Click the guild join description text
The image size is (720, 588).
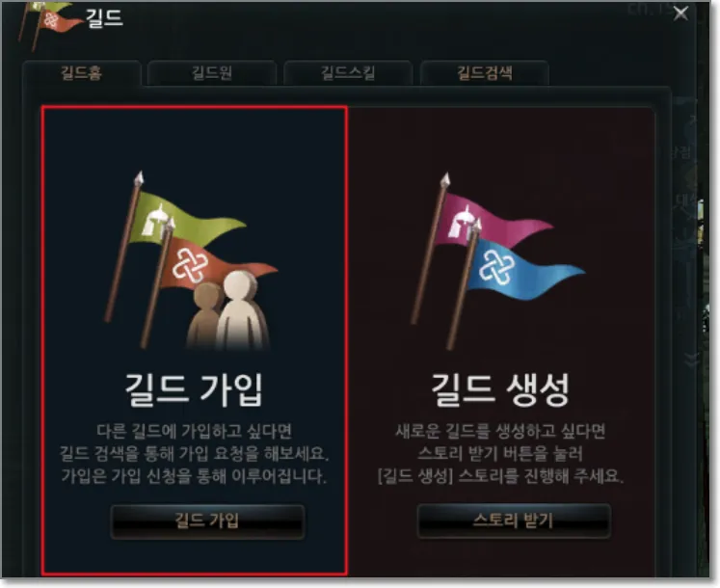coord(194,454)
